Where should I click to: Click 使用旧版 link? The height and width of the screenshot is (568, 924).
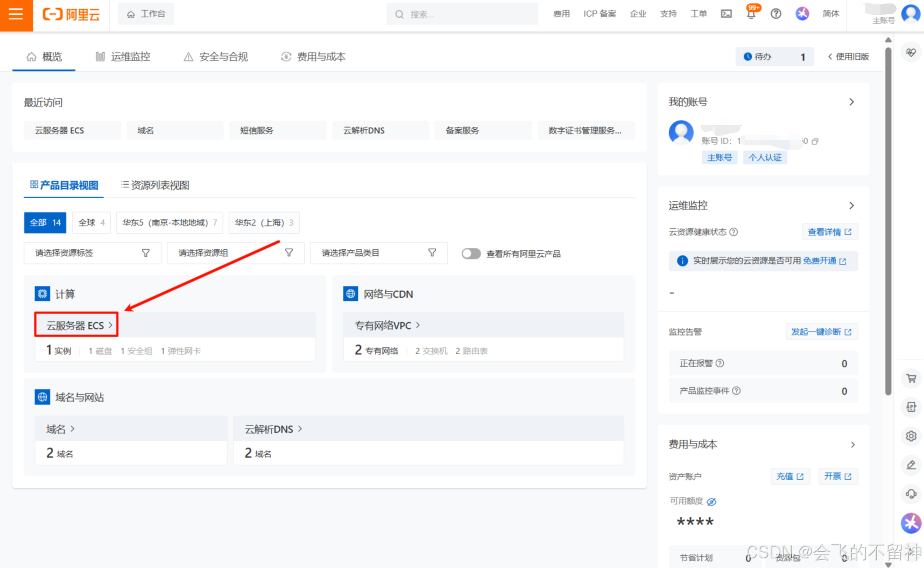tap(849, 57)
